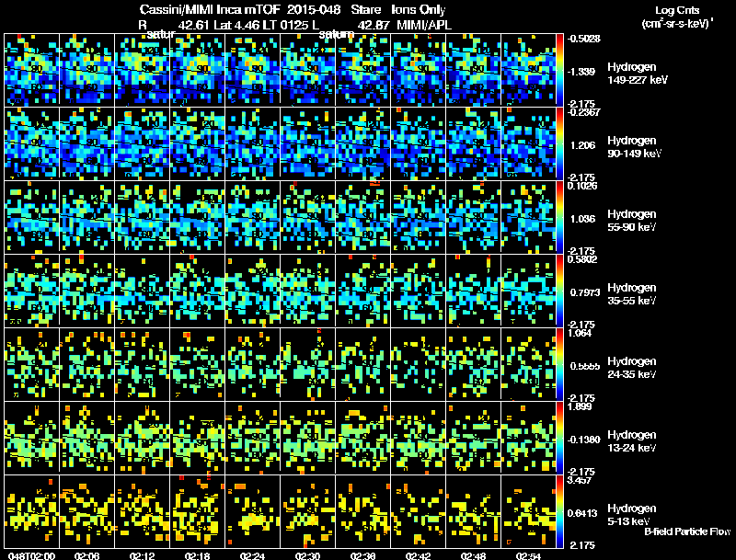Click the Hydrogen 13-24 keV color bar
This screenshot has width=736, height=560.
click(559, 438)
